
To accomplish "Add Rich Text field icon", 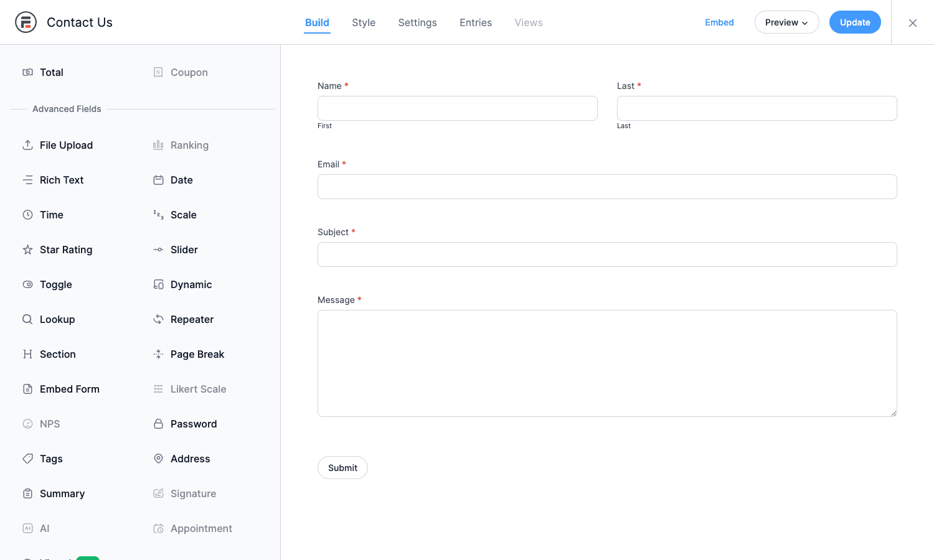I will click(27, 180).
